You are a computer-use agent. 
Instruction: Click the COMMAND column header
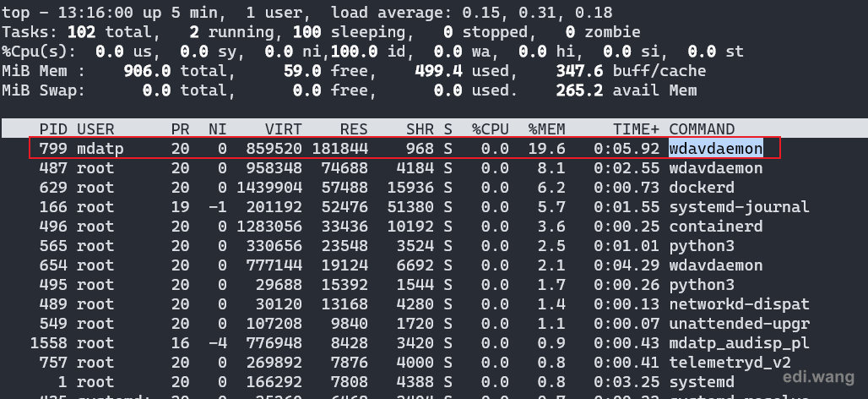702,129
